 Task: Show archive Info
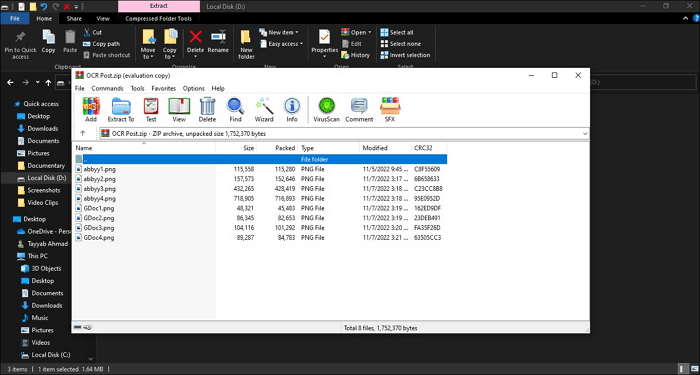(292, 110)
